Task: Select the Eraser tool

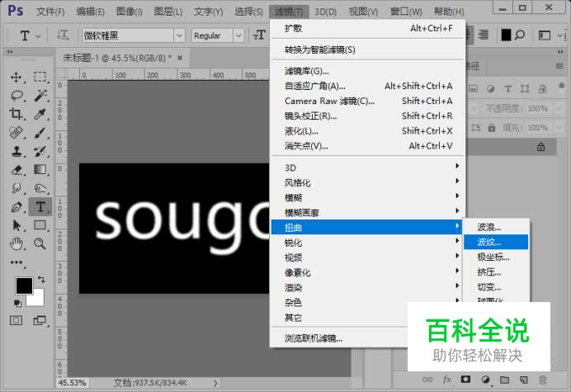Action: 17,170
